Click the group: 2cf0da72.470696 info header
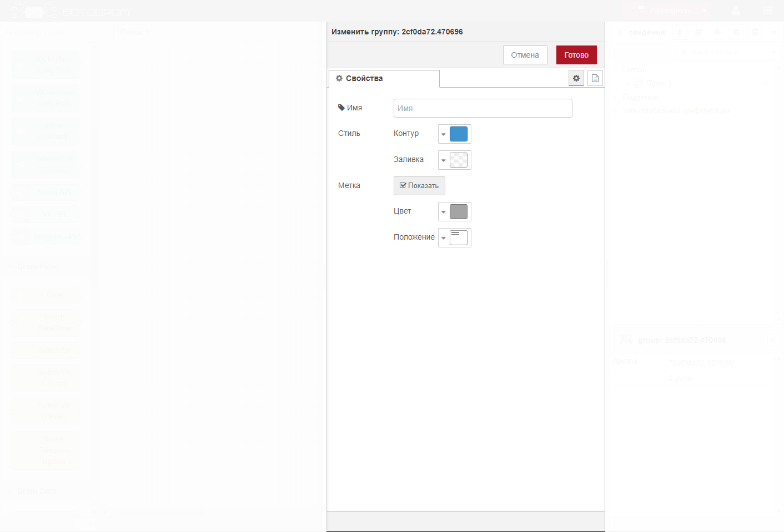This screenshot has height=532, width=784. pyautogui.click(x=682, y=340)
